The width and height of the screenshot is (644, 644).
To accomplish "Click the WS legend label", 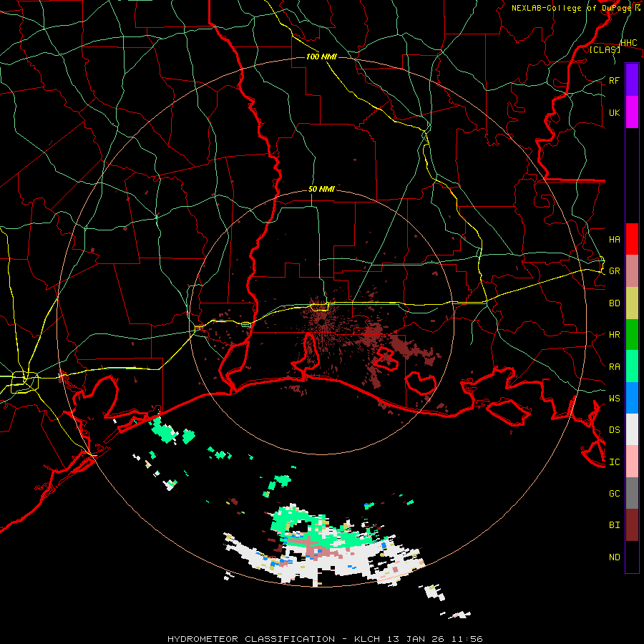I will [x=614, y=399].
